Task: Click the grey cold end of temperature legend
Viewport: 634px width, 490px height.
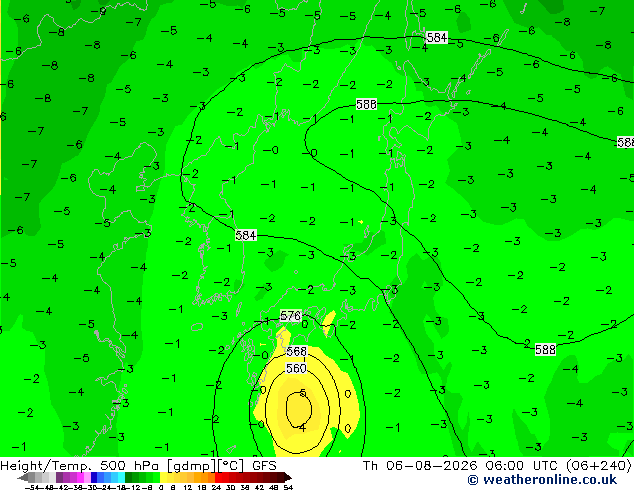Action: pos(25,477)
